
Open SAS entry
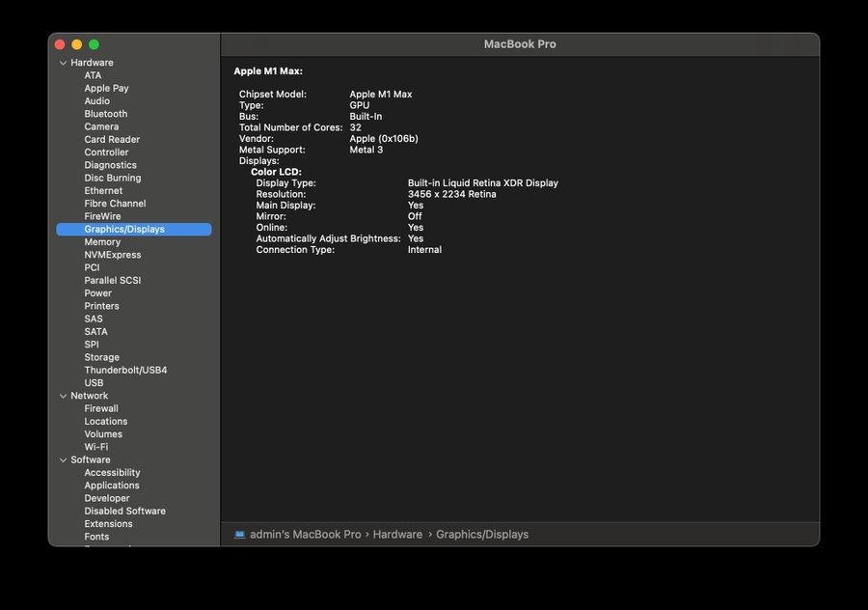pyautogui.click(x=93, y=319)
